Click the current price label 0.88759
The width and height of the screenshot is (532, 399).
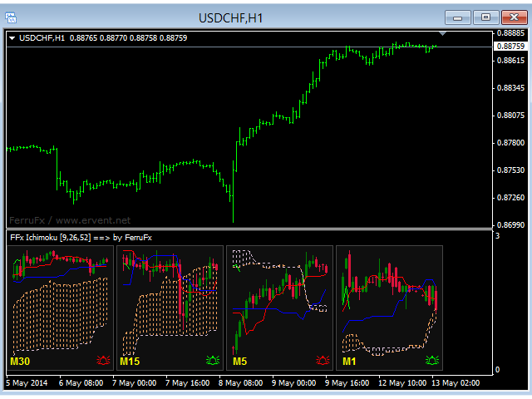point(510,47)
